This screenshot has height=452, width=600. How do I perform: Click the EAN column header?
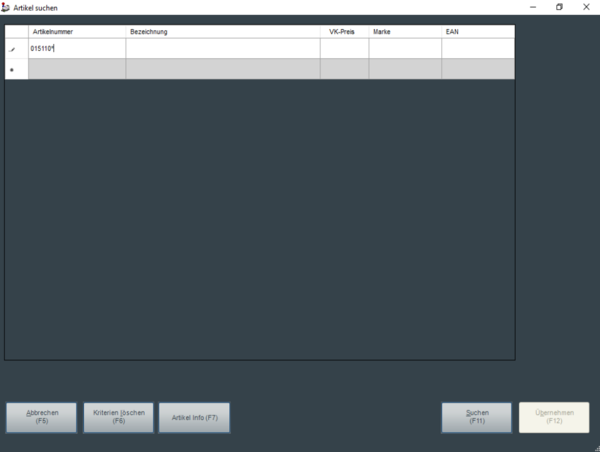tap(478, 32)
